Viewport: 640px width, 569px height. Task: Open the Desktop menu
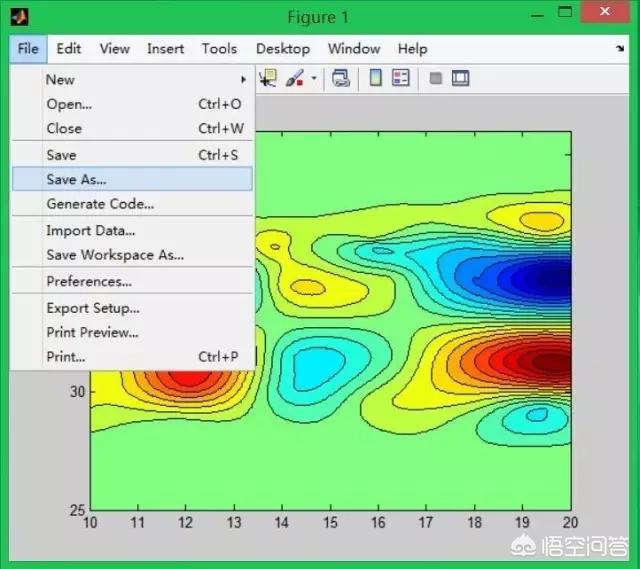pos(282,48)
